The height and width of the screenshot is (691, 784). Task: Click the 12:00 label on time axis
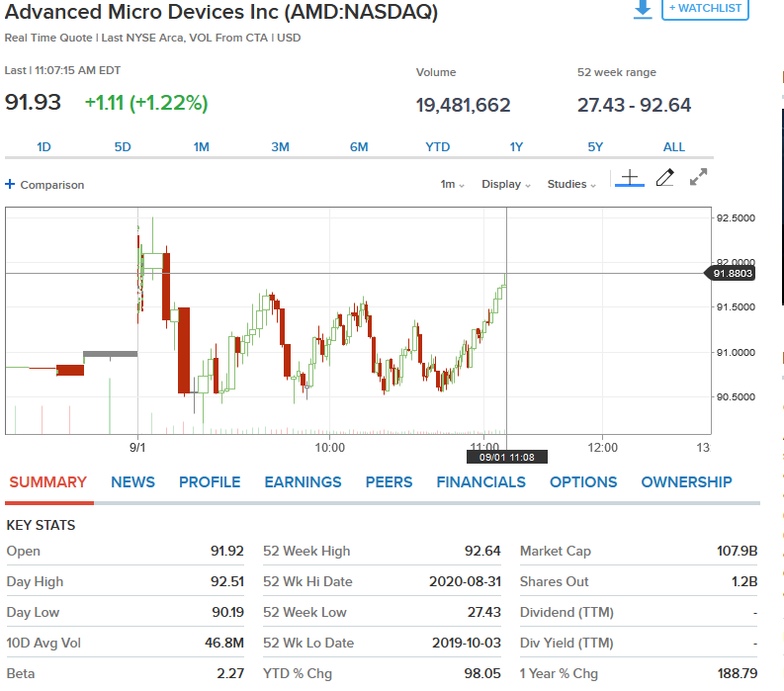click(x=602, y=448)
